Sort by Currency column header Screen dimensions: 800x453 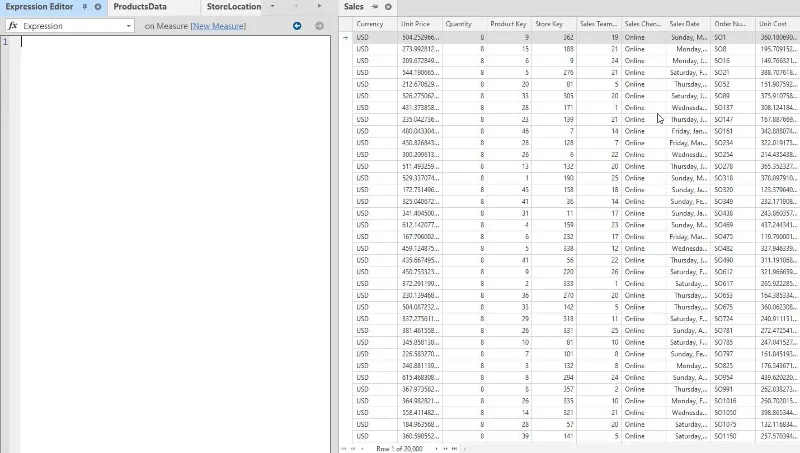374,24
